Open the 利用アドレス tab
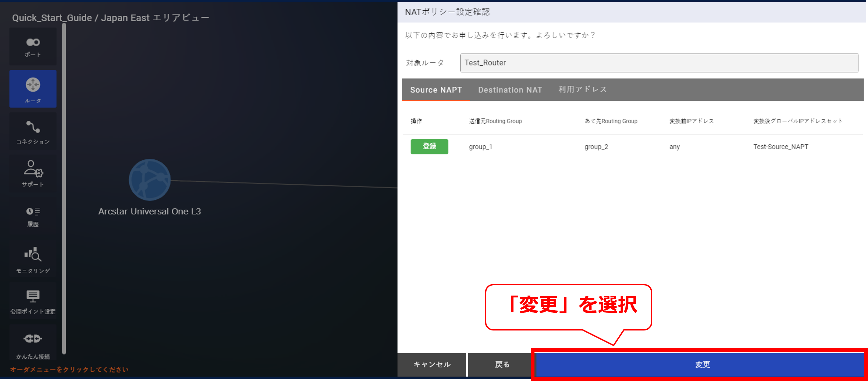Viewport: 868px width, 381px height. (x=582, y=89)
